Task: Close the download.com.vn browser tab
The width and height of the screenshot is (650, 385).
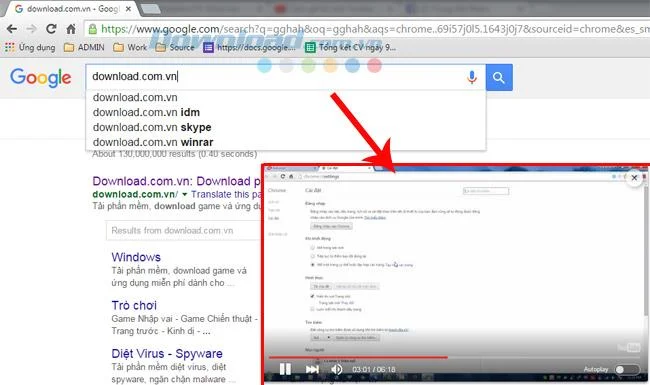Action: click(x=129, y=8)
